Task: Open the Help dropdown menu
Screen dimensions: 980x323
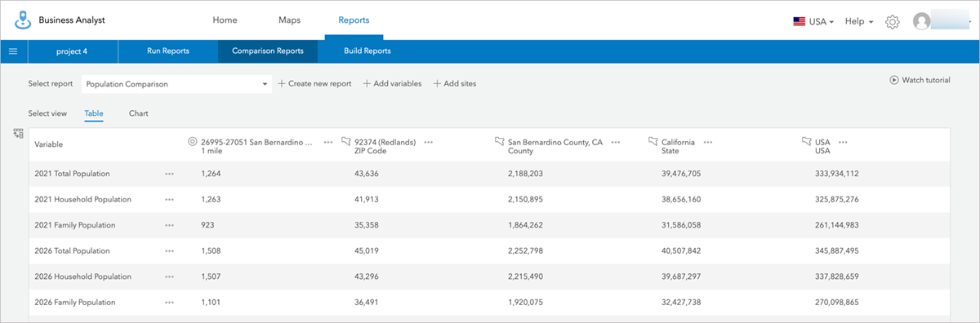Action: (x=859, y=21)
